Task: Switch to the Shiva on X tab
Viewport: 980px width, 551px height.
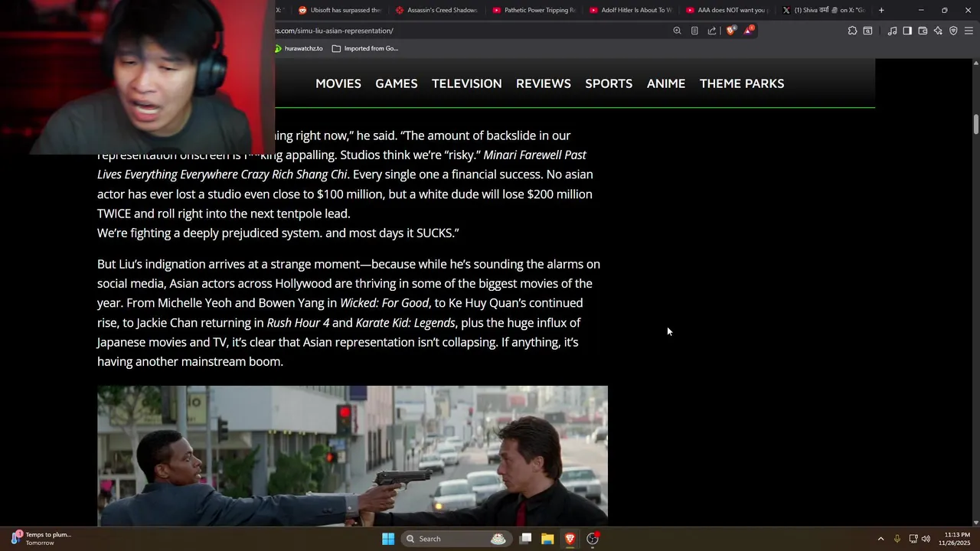Action: point(824,10)
